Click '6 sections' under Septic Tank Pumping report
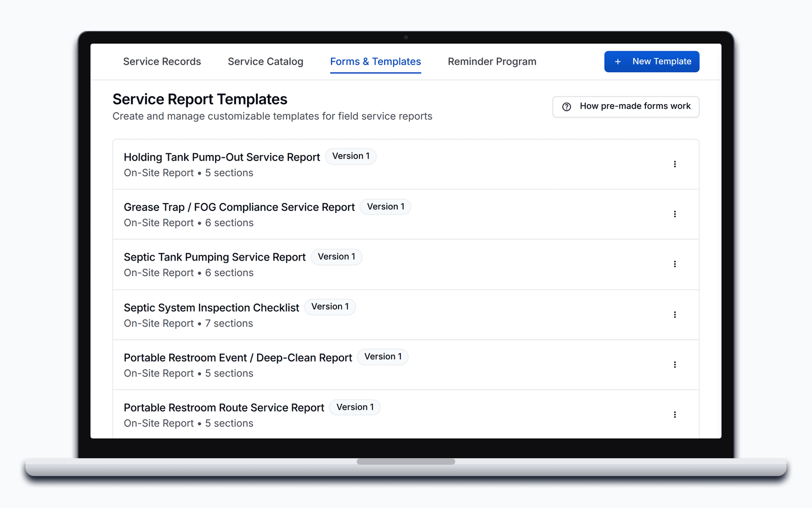812x508 pixels. [229, 273]
